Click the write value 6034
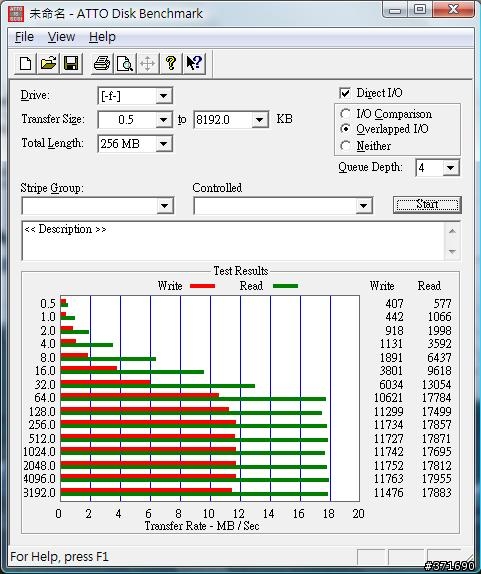This screenshot has width=481, height=574. [391, 385]
